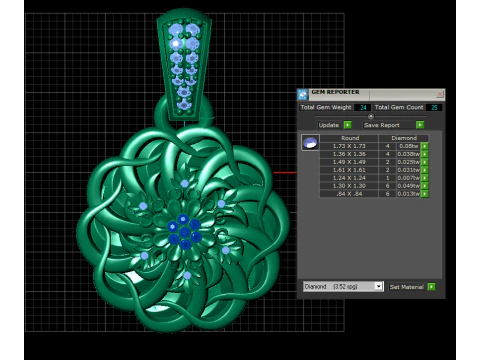The width and height of the screenshot is (480, 360).
Task: Click the Set Material label button
Action: tap(407, 287)
